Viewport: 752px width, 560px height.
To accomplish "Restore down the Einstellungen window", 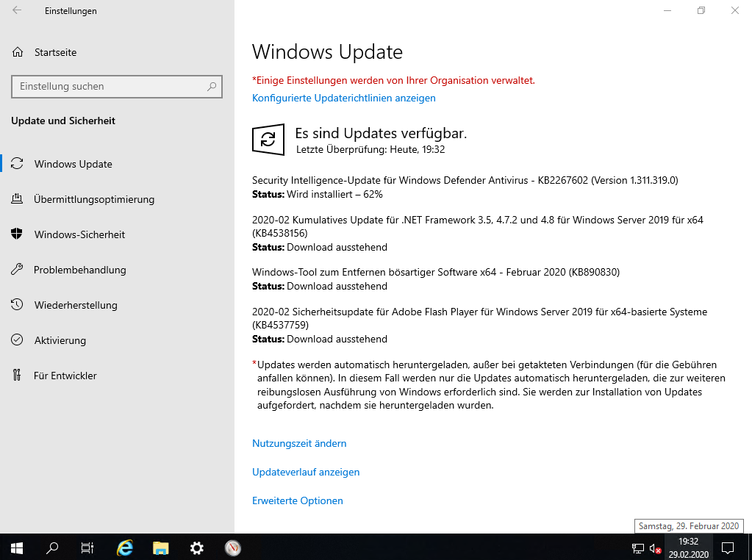I will point(701,10).
